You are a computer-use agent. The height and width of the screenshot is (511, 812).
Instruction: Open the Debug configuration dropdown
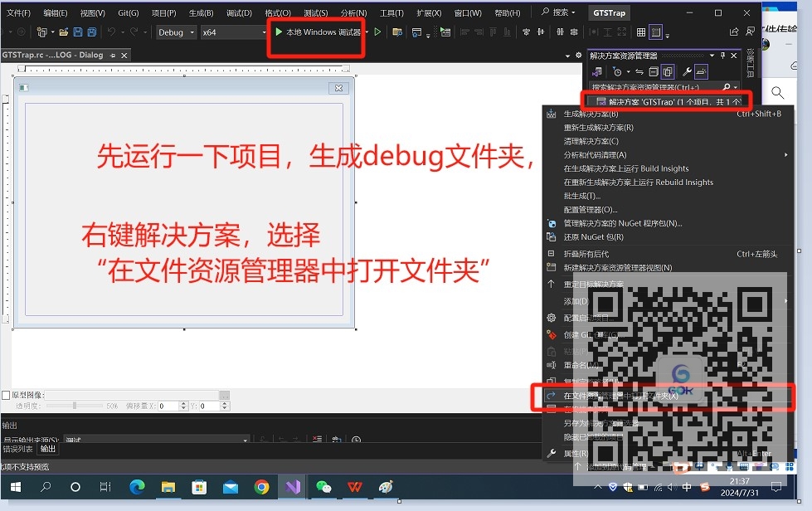click(x=176, y=32)
